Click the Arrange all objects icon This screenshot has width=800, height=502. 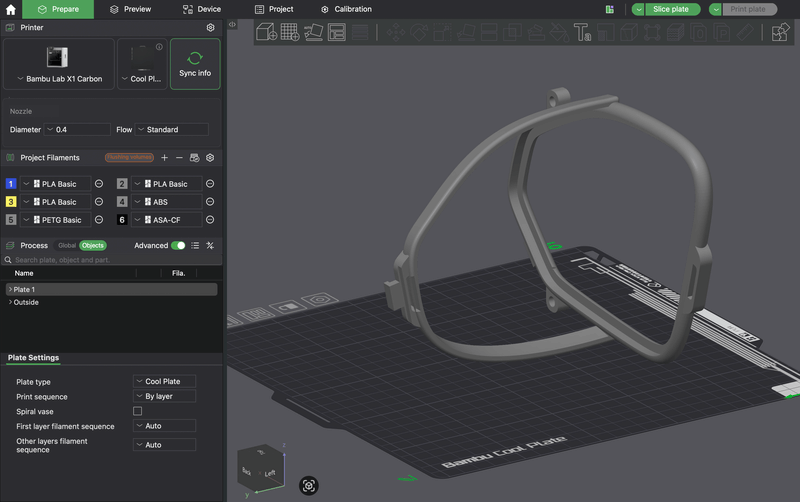[337, 33]
